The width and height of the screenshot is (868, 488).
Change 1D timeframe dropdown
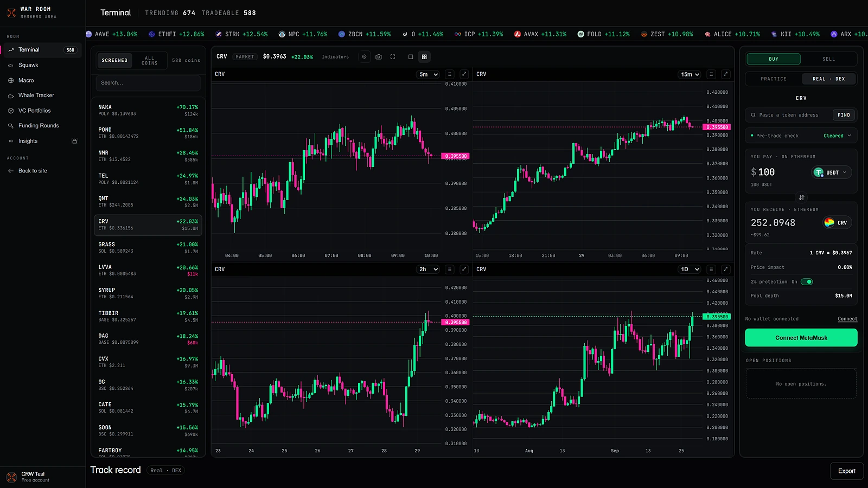click(x=690, y=269)
